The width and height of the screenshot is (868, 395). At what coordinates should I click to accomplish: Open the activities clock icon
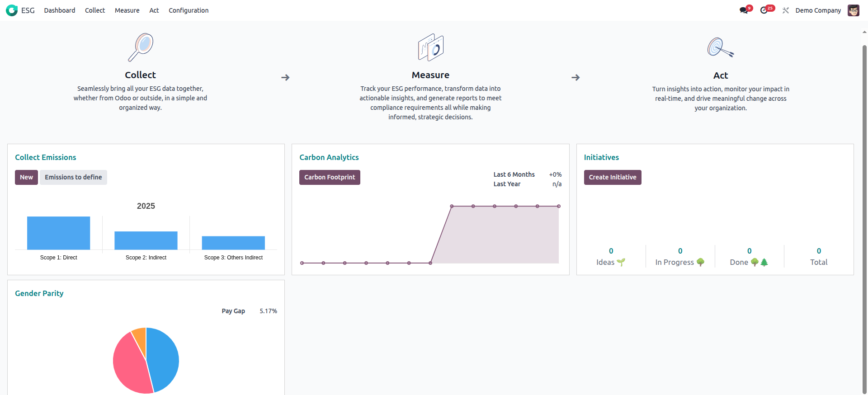(x=764, y=10)
